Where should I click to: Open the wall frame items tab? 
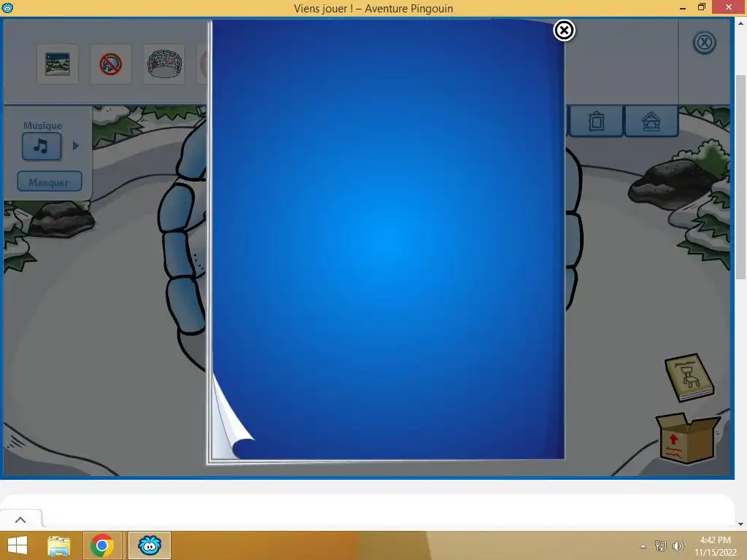tap(596, 121)
